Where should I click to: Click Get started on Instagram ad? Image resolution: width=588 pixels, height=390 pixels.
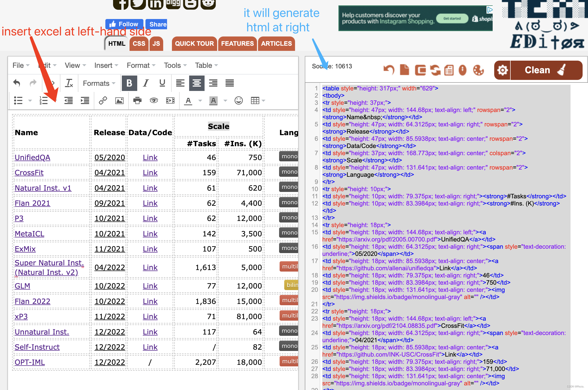[x=452, y=18]
